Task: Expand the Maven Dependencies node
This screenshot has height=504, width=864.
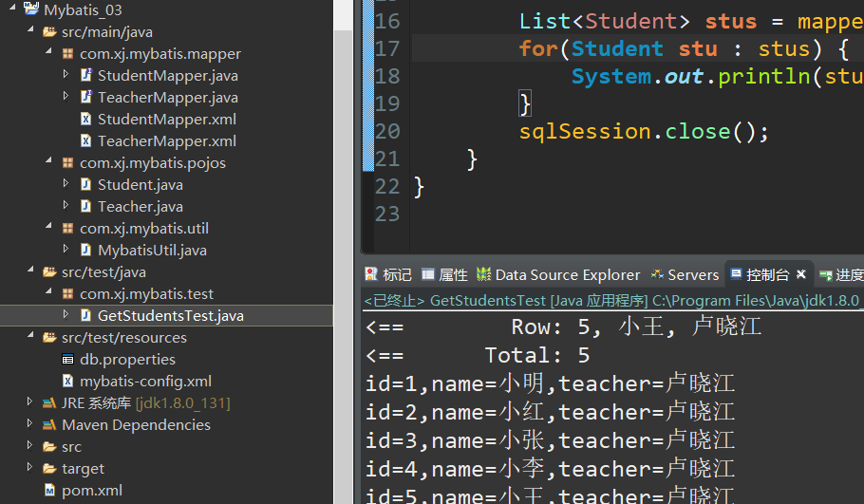Action: click(x=30, y=425)
